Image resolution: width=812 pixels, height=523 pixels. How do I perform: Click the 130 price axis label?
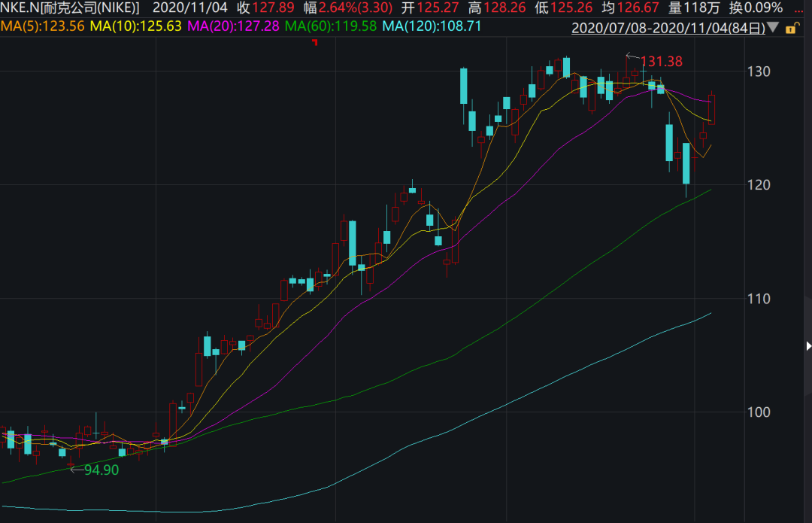(x=760, y=71)
